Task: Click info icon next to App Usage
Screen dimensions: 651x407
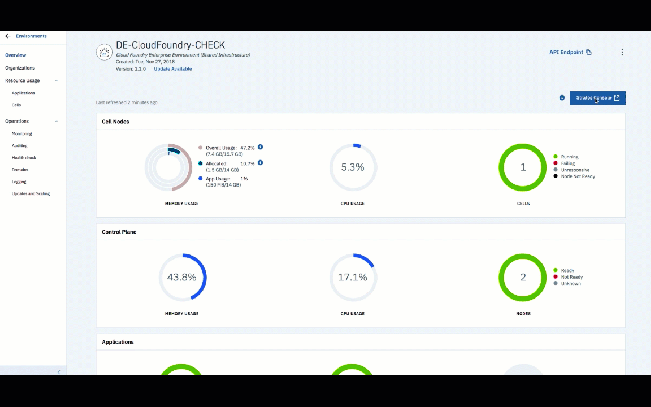Action: (260, 178)
